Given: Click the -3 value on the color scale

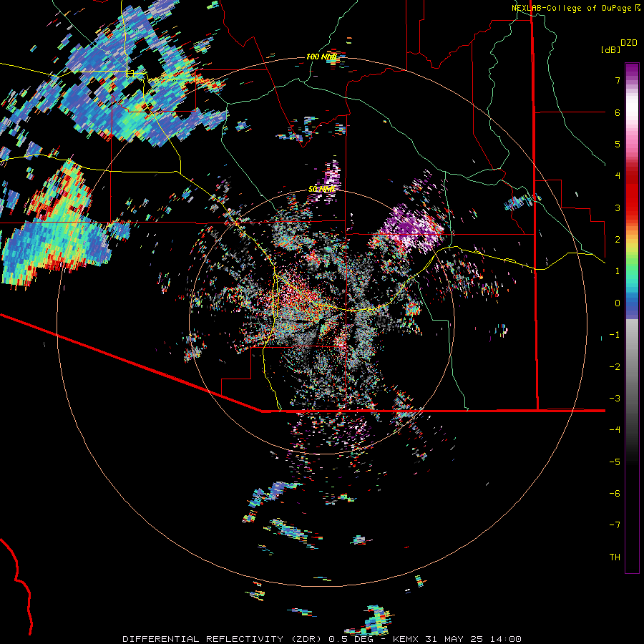Looking at the screenshot, I should point(615,399).
